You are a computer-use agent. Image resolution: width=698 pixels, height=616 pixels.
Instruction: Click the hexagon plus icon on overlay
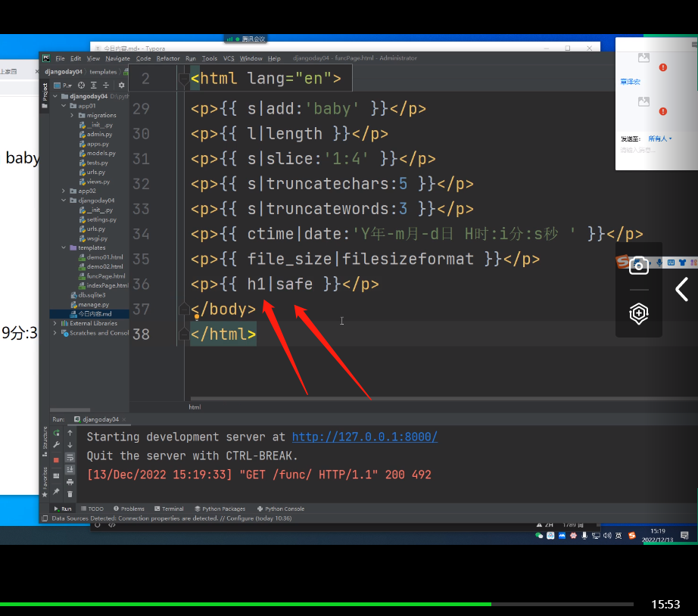tap(639, 314)
